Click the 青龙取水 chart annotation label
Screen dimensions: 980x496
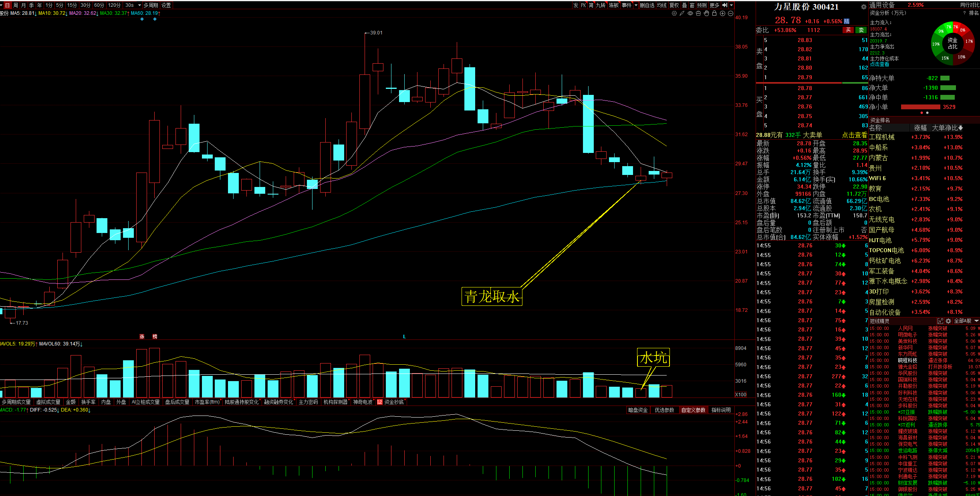point(492,297)
